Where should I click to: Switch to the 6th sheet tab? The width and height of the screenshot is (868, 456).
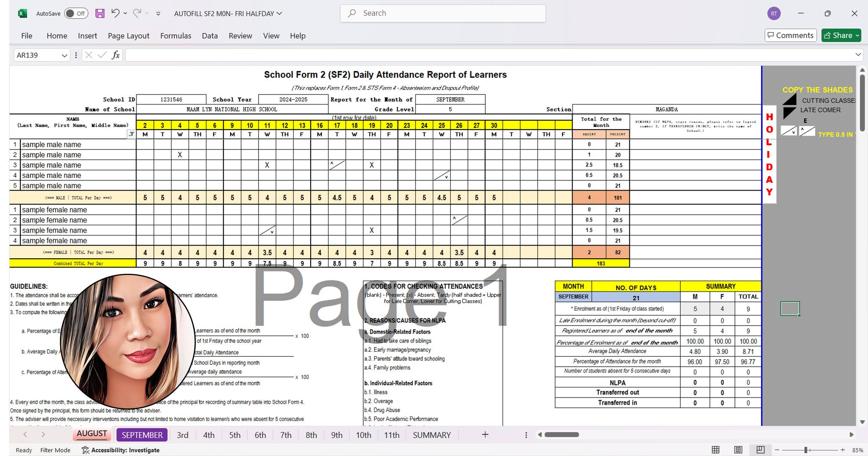coord(260,435)
